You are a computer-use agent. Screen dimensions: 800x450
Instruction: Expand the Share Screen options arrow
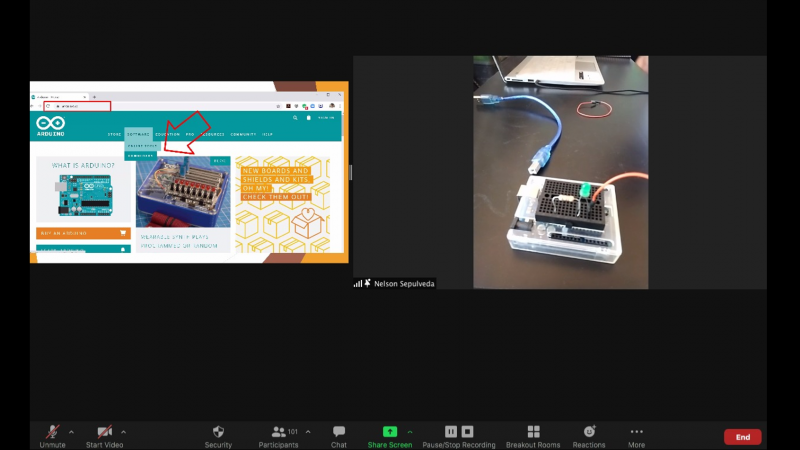[409, 431]
